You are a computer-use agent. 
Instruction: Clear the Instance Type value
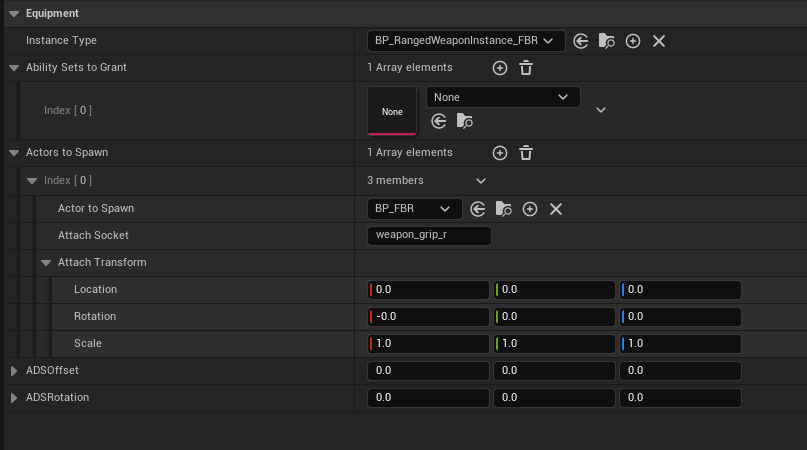pos(659,41)
